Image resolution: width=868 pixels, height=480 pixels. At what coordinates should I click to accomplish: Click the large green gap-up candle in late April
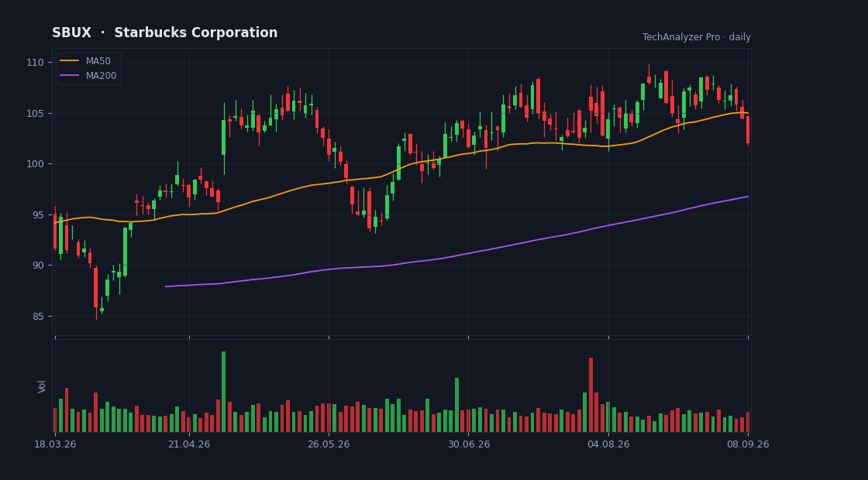pos(224,138)
